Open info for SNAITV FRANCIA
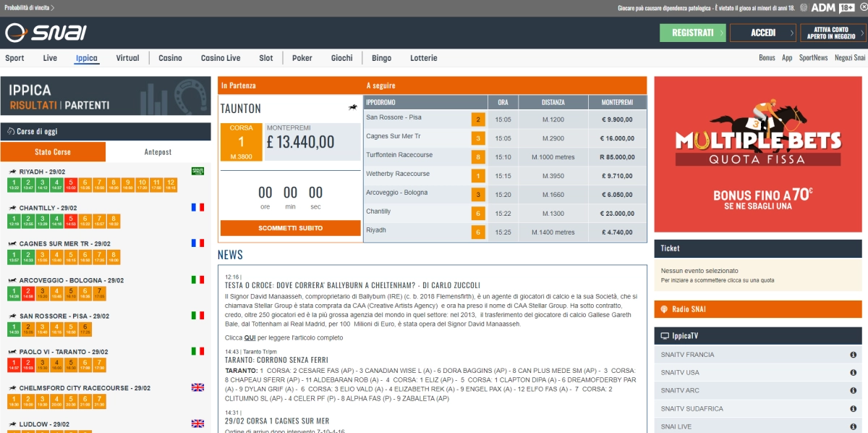868x433 pixels. [853, 355]
